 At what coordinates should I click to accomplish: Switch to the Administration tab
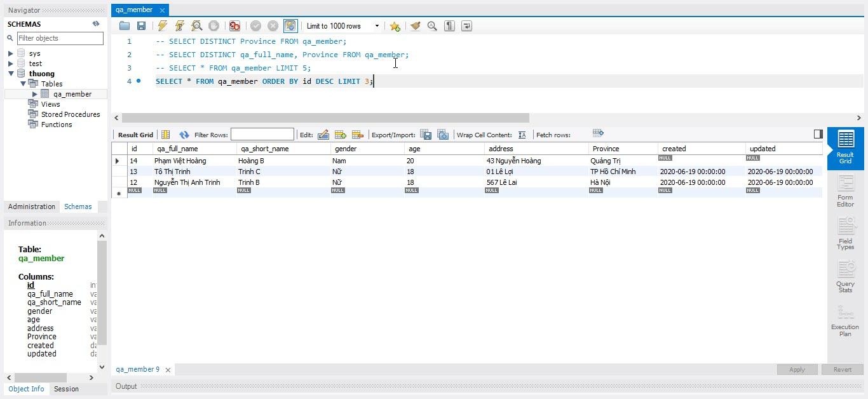32,206
